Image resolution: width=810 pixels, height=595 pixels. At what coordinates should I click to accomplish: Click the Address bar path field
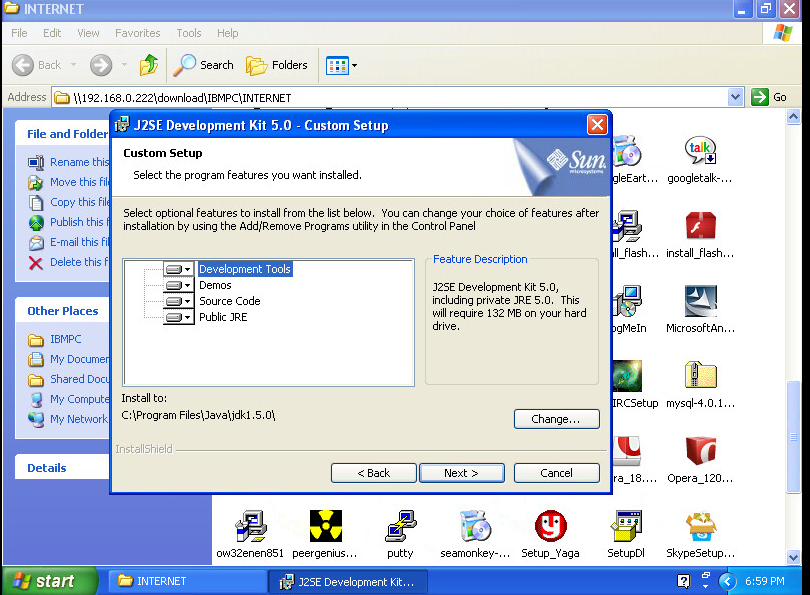pos(390,98)
